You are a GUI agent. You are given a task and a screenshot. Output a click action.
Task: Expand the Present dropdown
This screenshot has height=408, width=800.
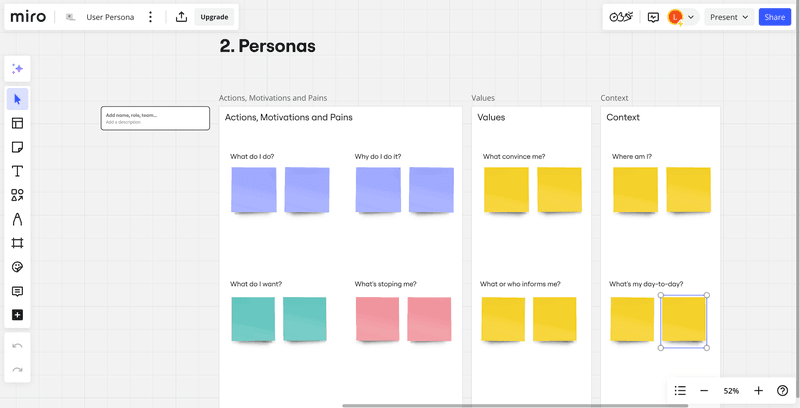(729, 17)
